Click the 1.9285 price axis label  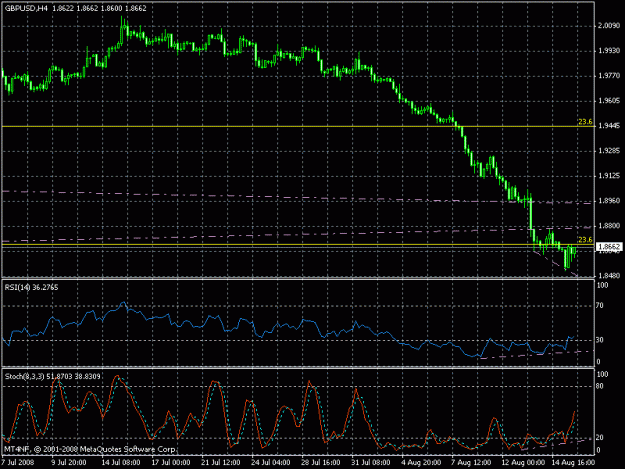tap(609, 151)
